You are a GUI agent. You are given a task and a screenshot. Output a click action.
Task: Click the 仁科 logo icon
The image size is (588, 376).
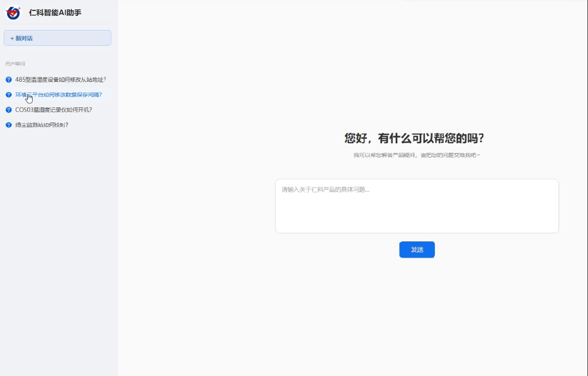[x=13, y=13]
